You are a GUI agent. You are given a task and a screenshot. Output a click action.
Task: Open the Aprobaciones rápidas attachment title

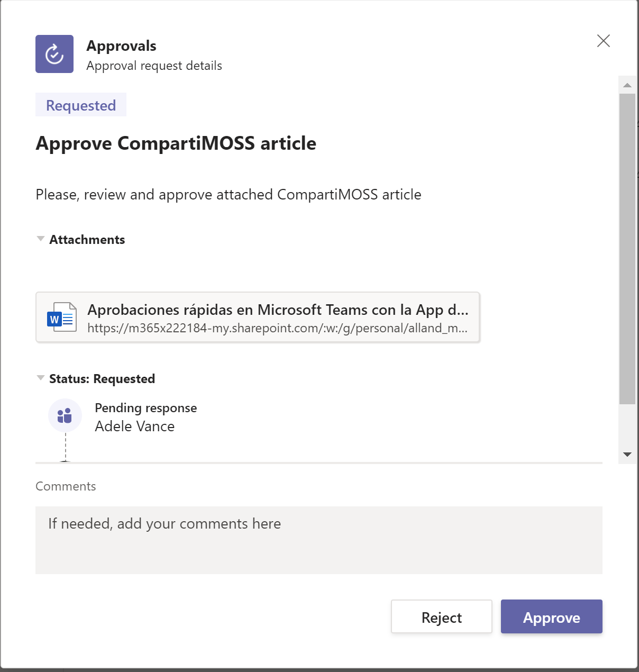pyautogui.click(x=277, y=310)
